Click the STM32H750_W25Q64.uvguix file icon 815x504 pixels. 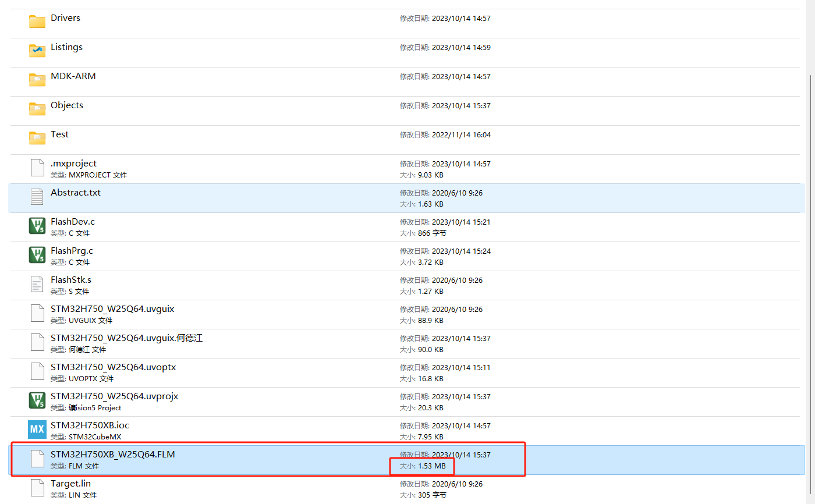click(37, 313)
